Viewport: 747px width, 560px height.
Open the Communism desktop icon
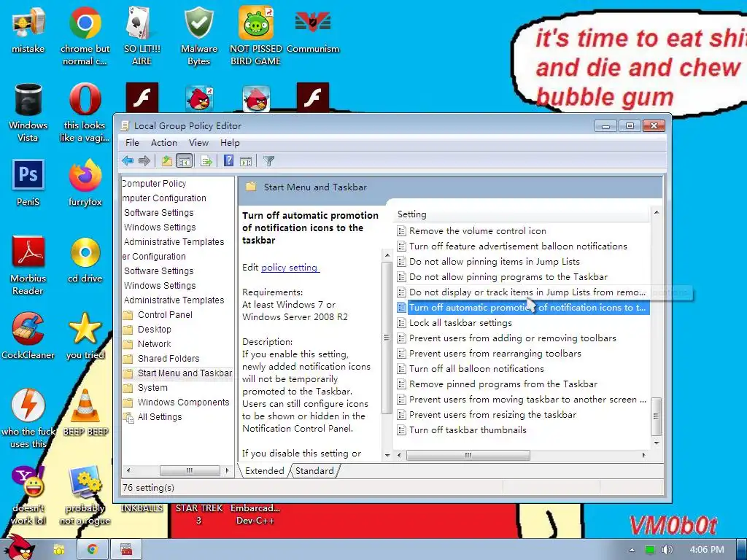313,31
